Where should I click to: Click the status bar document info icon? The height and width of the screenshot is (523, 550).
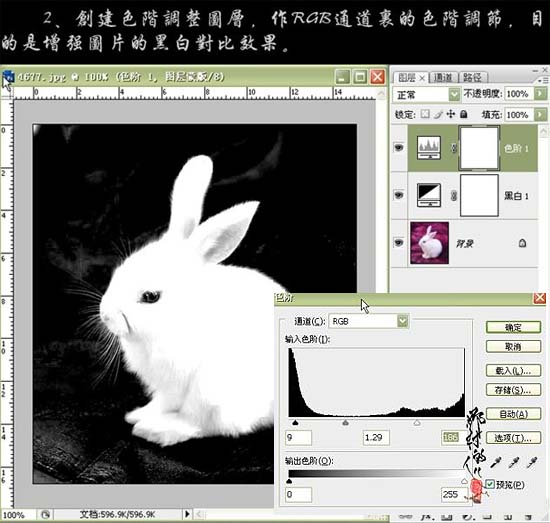point(45,515)
